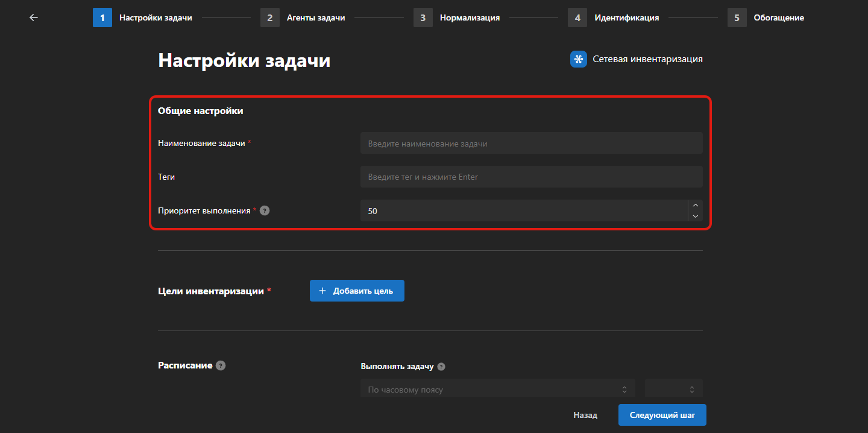Viewport: 868px width, 433px height.
Task: Click the Выполнять задачу label
Action: pos(397,366)
